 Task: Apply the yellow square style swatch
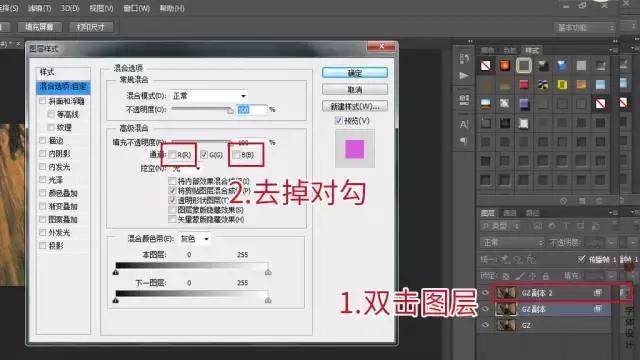coord(562,85)
